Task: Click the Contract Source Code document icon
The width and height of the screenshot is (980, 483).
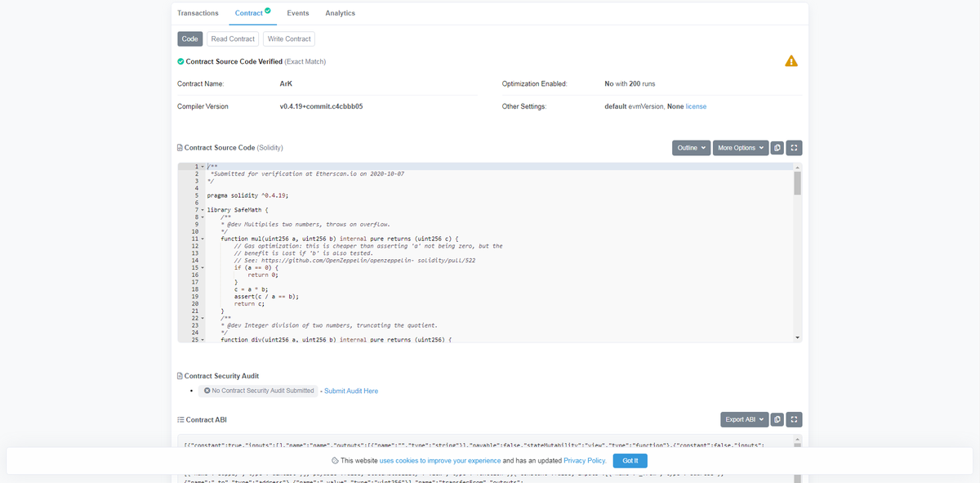Action: tap(180, 148)
